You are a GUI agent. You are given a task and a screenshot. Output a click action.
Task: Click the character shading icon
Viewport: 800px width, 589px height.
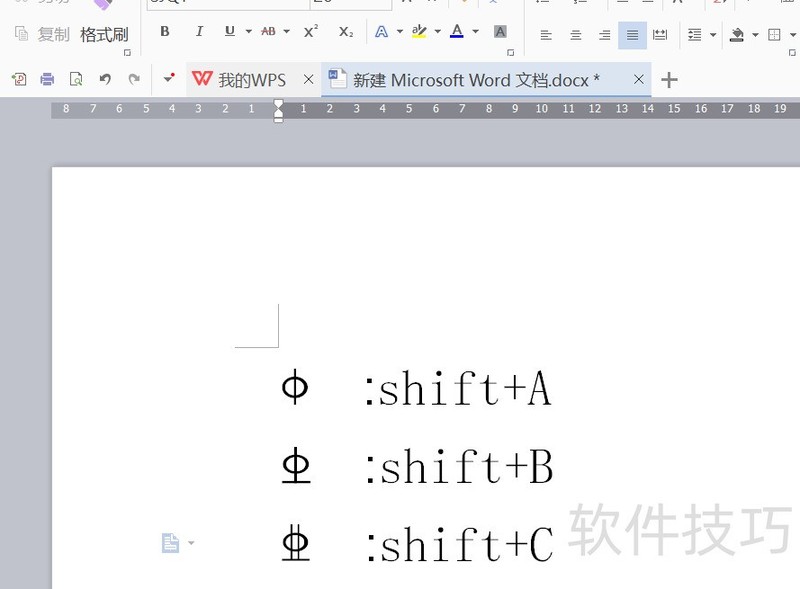pyautogui.click(x=500, y=33)
